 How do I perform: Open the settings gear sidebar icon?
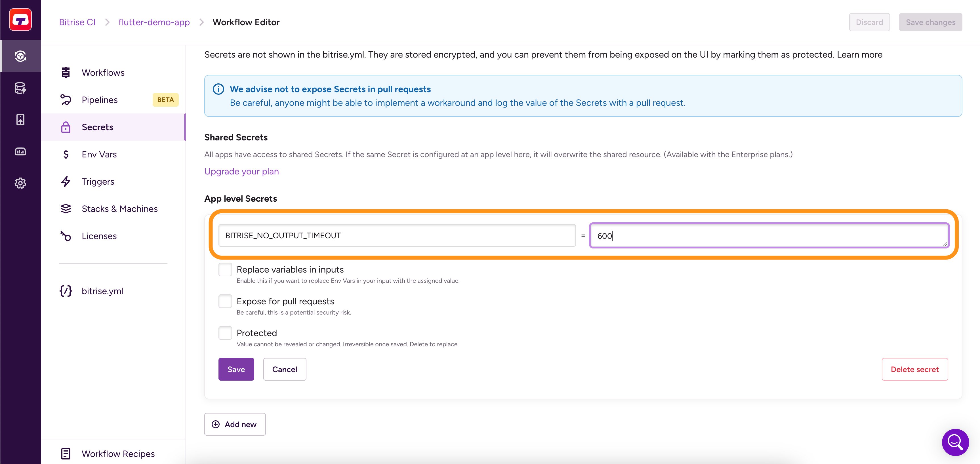pos(20,183)
